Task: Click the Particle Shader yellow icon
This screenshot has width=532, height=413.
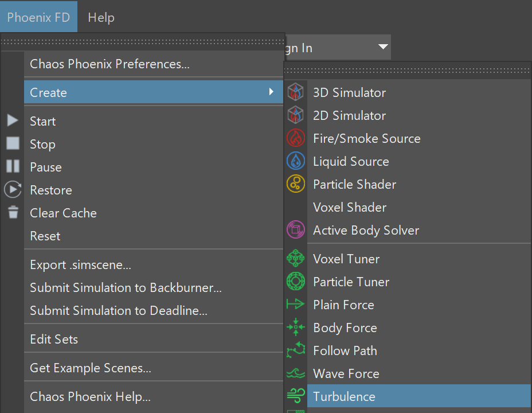Action: coord(295,184)
